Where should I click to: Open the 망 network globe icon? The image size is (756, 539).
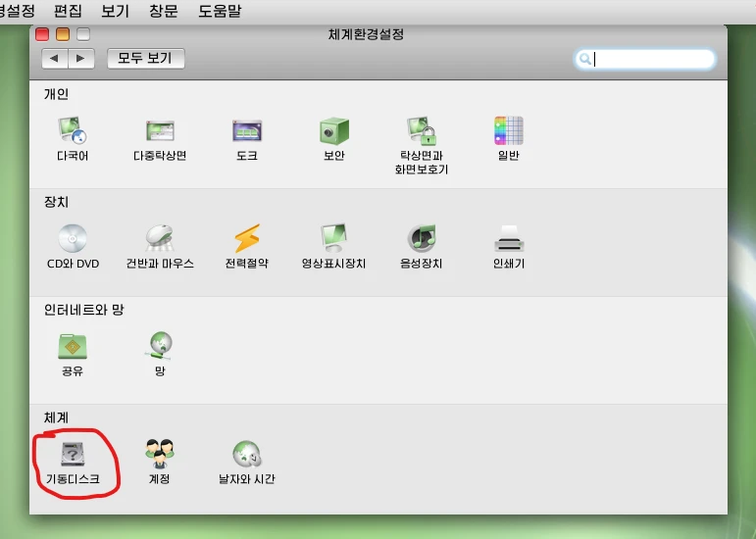point(160,345)
